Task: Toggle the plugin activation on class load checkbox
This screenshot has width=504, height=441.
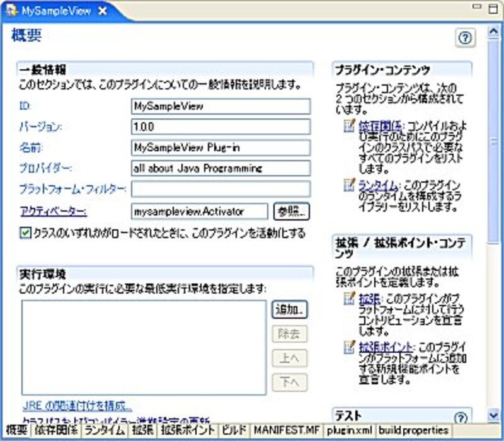Action: [x=25, y=233]
